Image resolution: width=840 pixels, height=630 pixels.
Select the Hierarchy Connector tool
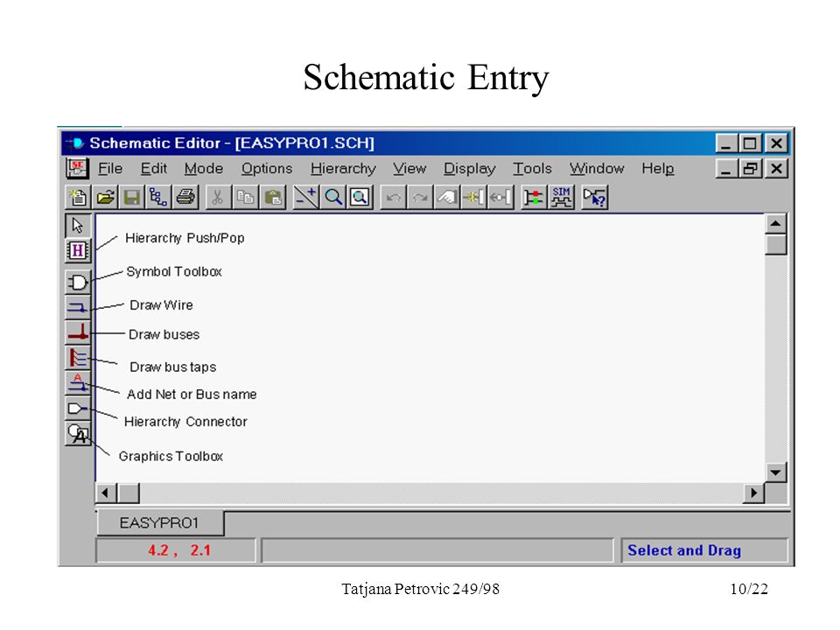click(78, 409)
